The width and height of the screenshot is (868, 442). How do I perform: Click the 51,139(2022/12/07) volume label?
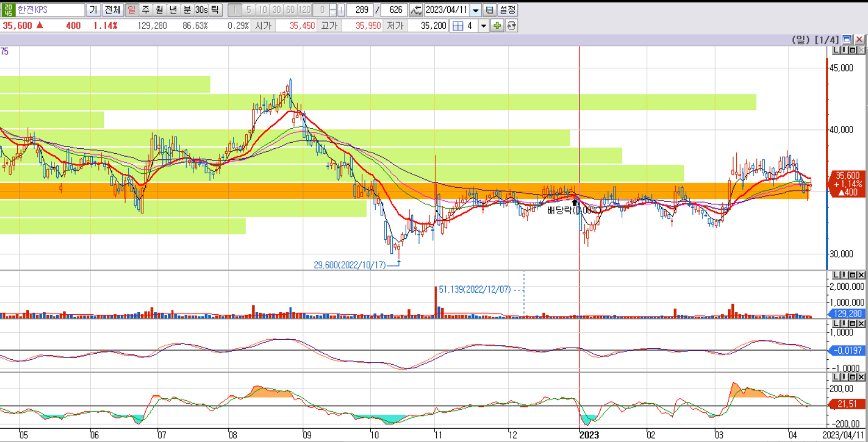point(475,289)
